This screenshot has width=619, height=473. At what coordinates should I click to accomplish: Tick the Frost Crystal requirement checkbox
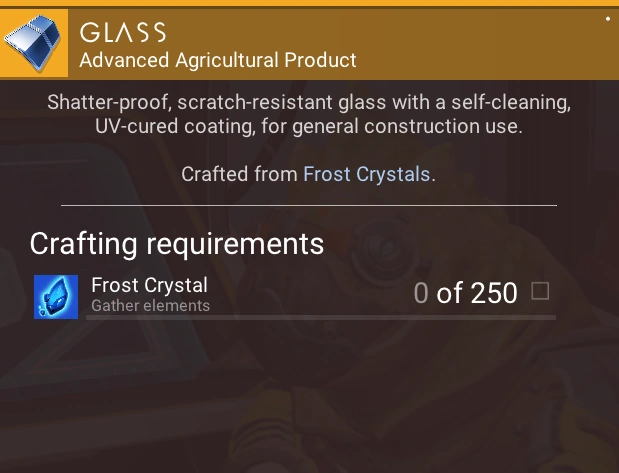(540, 291)
